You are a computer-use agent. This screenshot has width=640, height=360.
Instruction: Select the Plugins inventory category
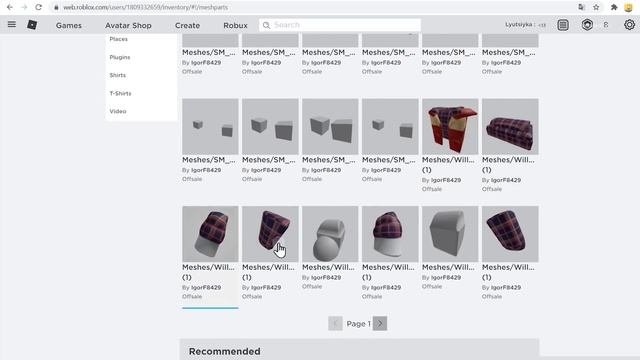click(x=120, y=57)
